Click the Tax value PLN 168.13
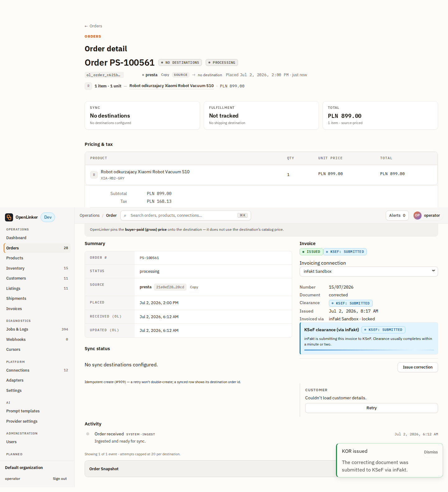 159,202
